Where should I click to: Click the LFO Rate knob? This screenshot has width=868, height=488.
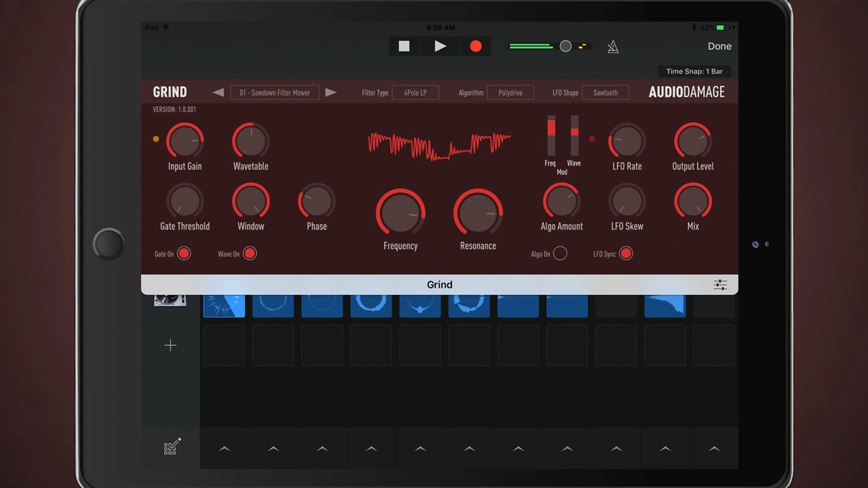[627, 141]
